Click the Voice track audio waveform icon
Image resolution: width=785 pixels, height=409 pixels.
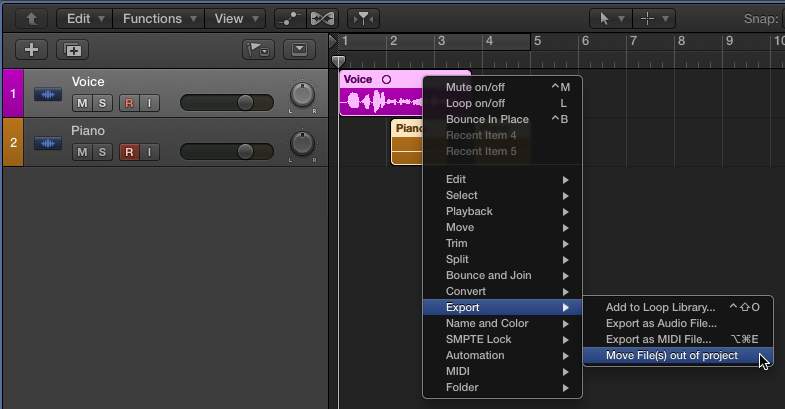[48, 94]
